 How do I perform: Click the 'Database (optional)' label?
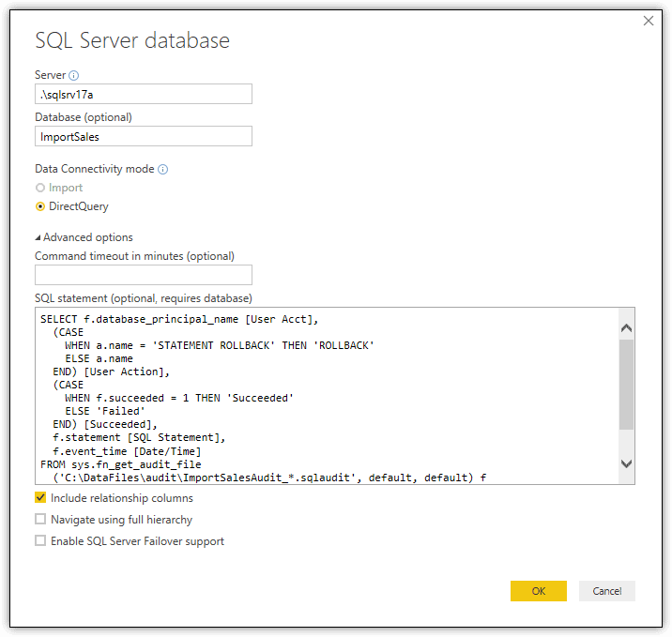click(x=84, y=117)
